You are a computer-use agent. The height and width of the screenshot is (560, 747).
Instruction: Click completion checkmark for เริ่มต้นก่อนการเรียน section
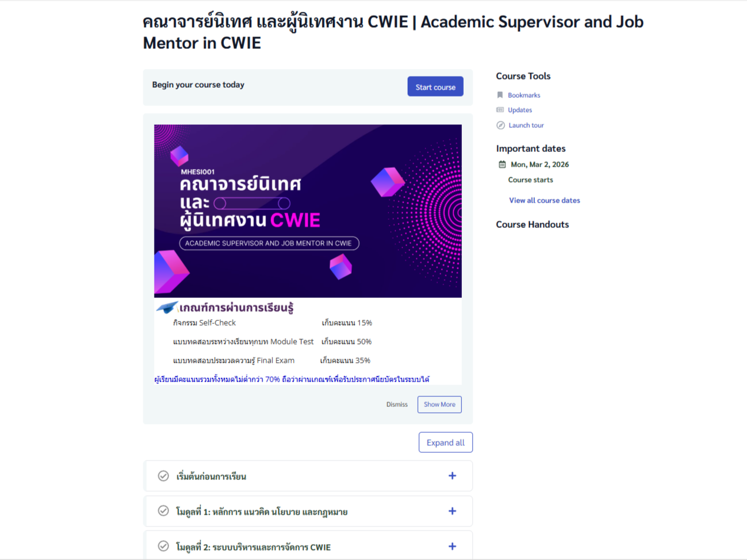click(163, 476)
